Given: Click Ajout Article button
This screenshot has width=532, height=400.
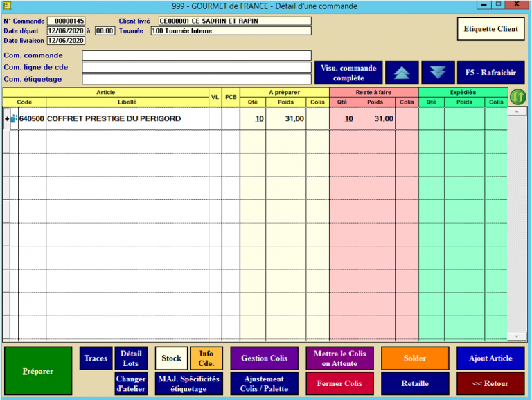Looking at the screenshot, I should (490, 358).
